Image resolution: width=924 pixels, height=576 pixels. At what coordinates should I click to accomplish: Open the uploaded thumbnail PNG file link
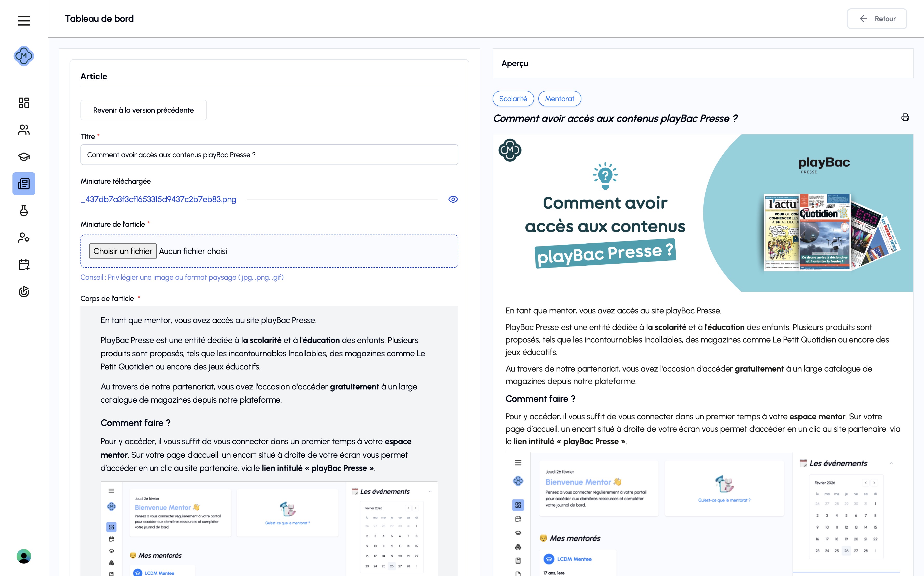159,199
